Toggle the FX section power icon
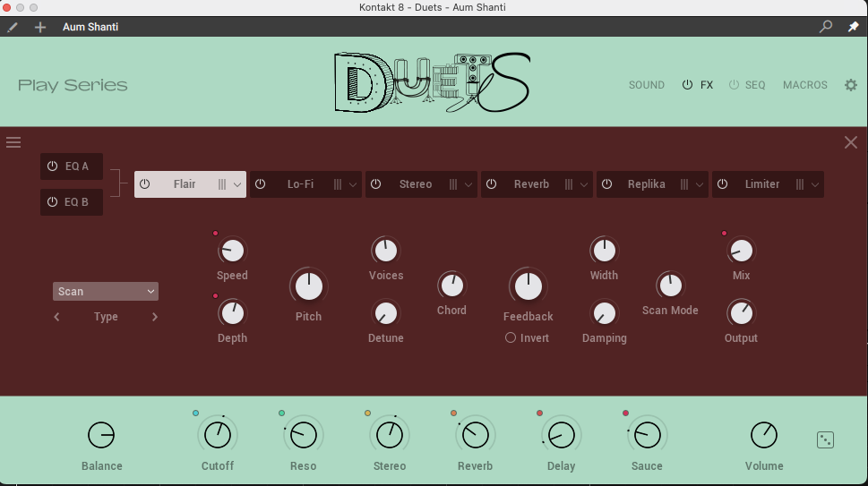The height and width of the screenshot is (486, 868). coord(687,85)
